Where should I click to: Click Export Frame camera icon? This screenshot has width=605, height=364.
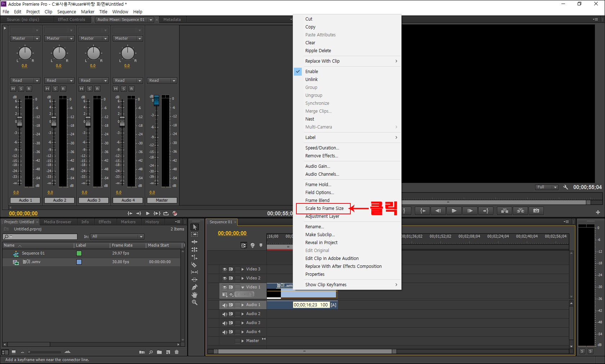coord(536,211)
